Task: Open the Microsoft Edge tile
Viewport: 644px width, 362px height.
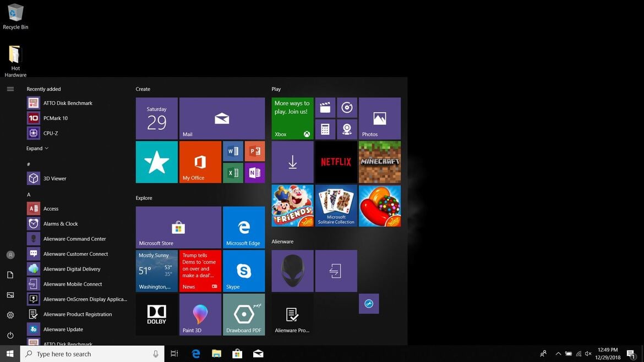Action: (x=243, y=227)
